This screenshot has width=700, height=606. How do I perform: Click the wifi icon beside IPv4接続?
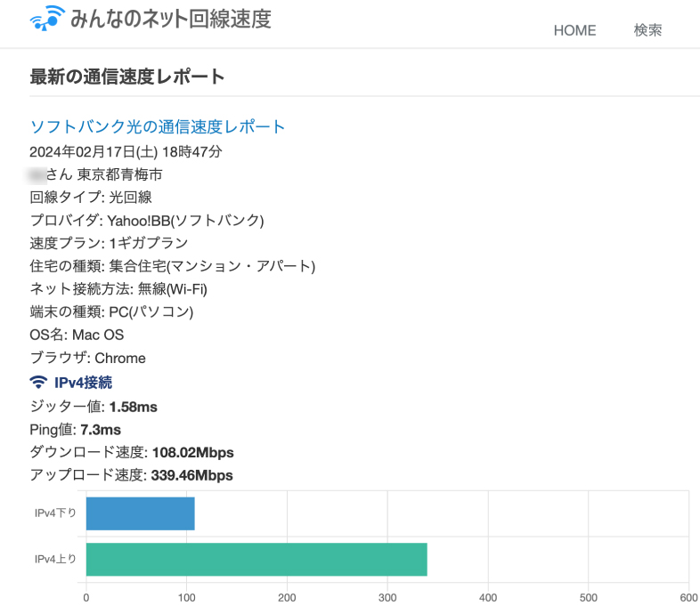point(38,382)
